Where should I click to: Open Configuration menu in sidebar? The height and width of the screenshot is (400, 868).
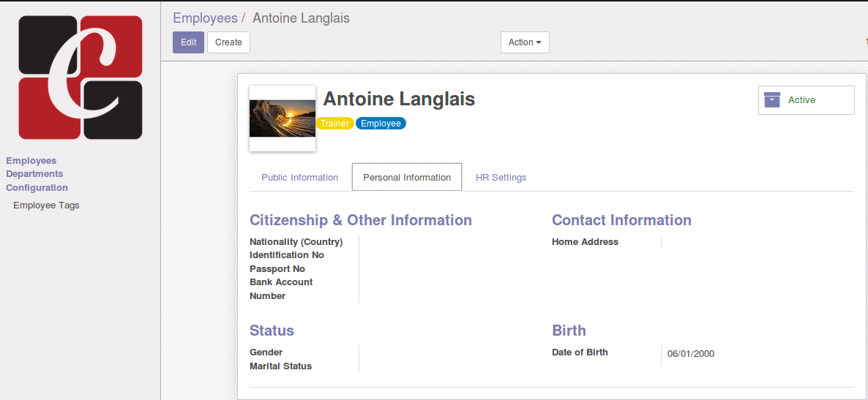coord(37,188)
